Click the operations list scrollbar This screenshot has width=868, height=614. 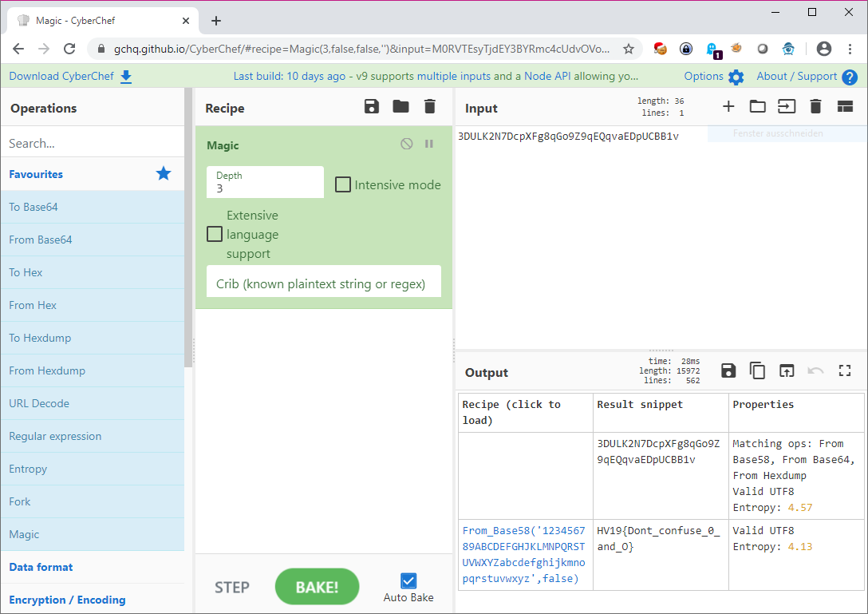pyautogui.click(x=188, y=228)
